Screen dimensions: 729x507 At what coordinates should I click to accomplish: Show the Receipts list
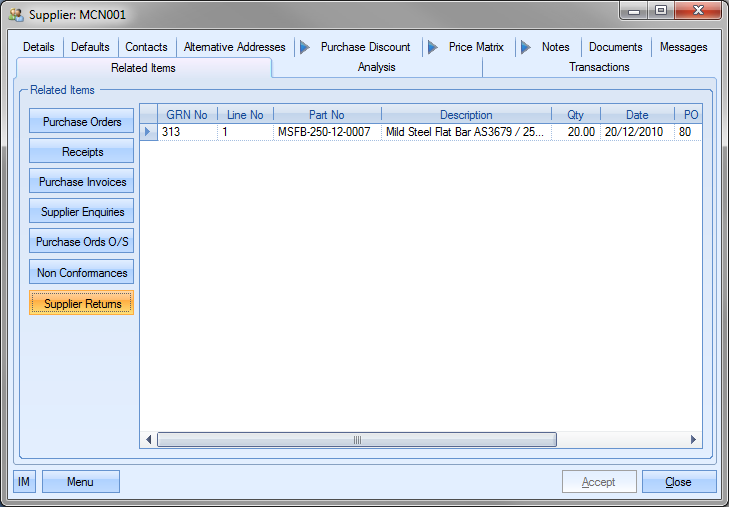(82, 152)
